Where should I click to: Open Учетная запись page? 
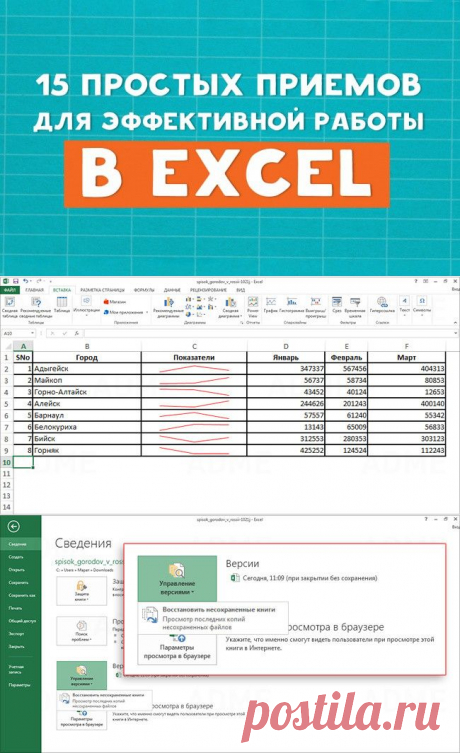coord(16,669)
